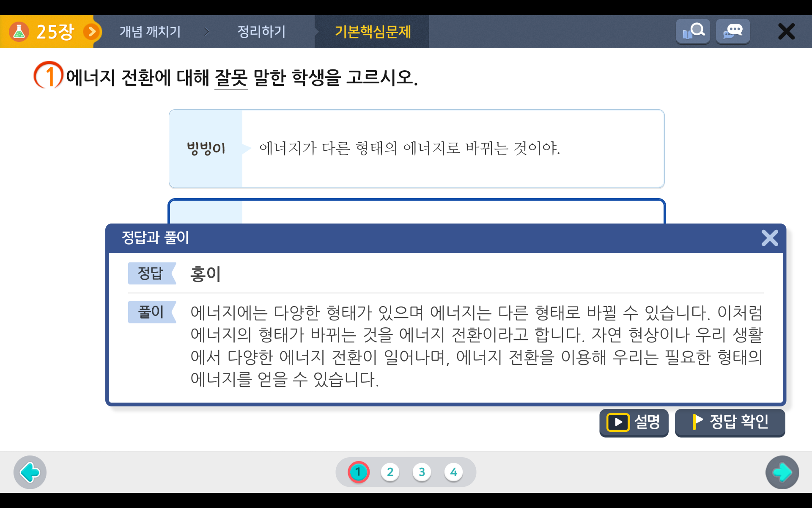Select the partially hidden second answer box

pyautogui.click(x=416, y=212)
